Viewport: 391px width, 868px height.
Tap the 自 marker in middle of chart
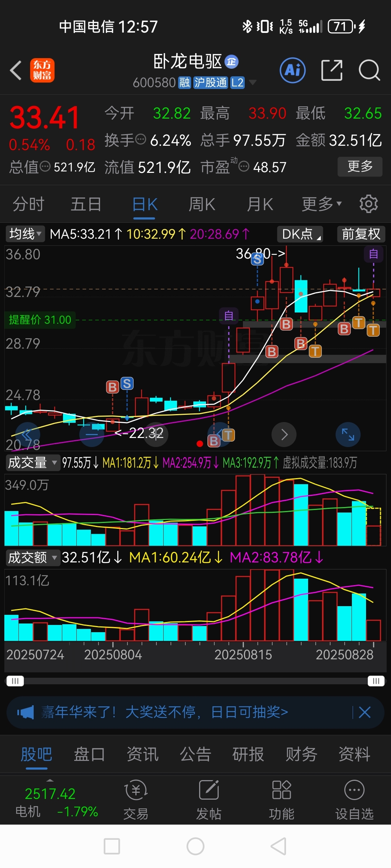(229, 315)
